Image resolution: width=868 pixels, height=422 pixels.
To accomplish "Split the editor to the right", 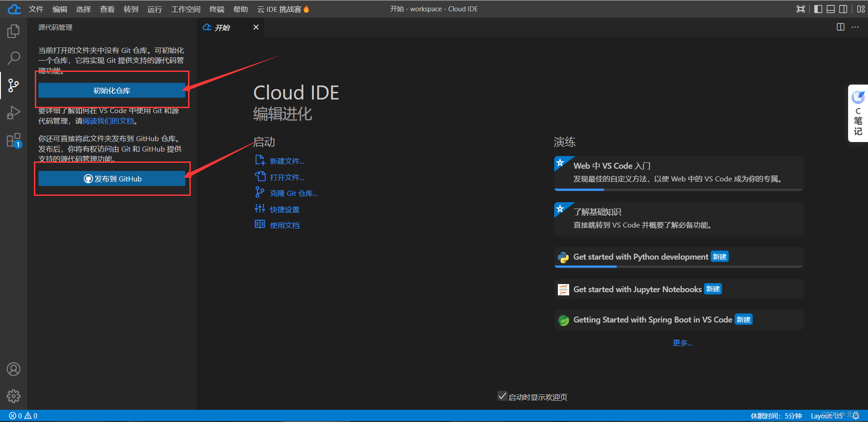I will click(840, 27).
